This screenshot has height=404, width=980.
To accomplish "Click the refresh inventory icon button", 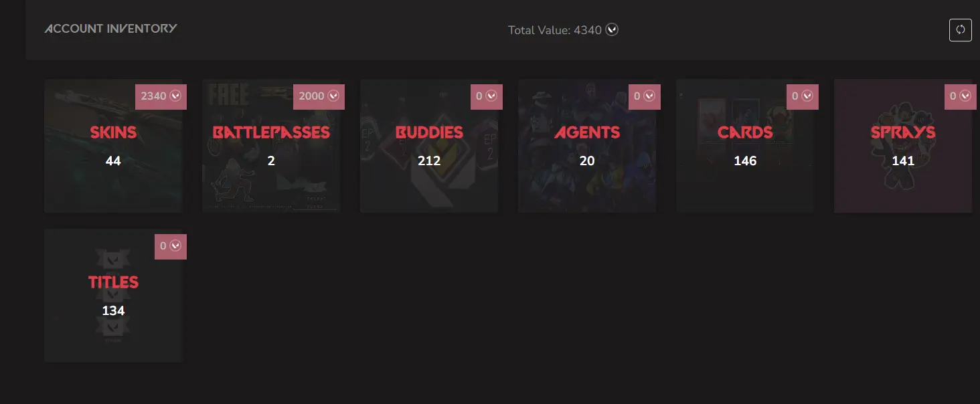I will click(961, 30).
